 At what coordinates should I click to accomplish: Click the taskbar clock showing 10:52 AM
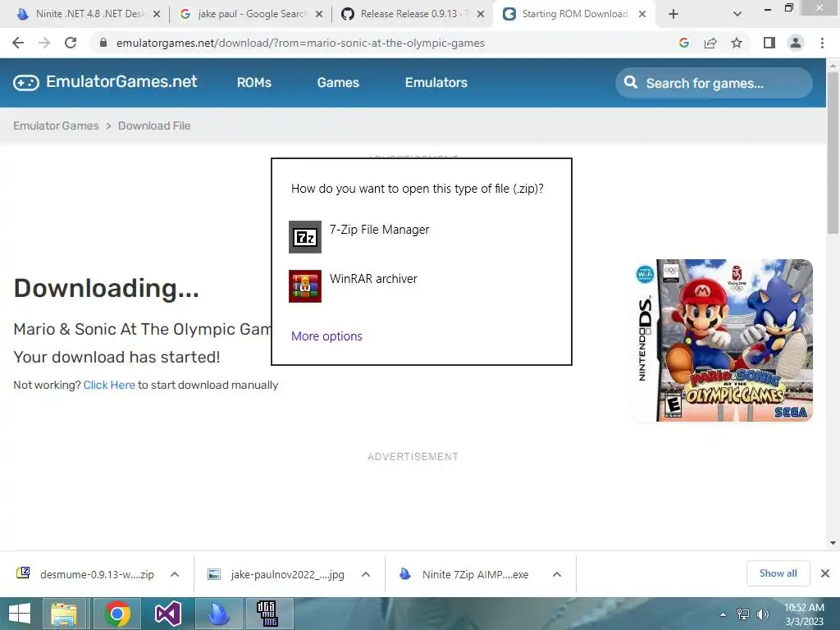804,614
